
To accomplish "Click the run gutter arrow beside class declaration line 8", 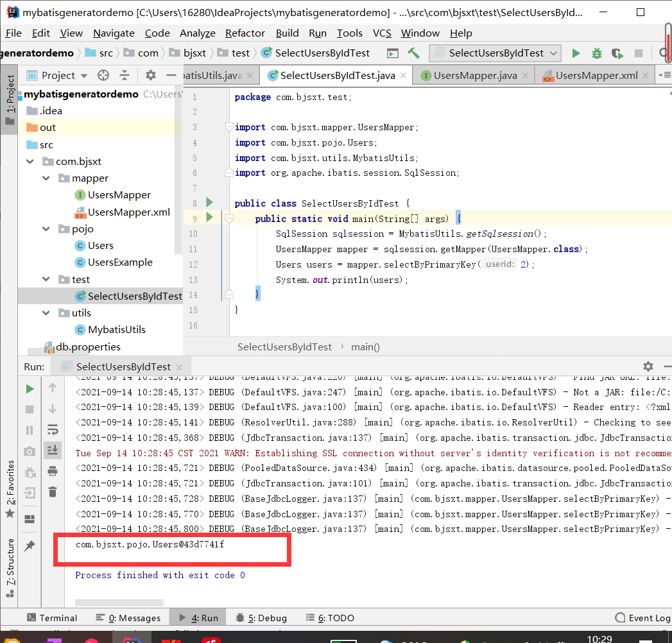I will (x=210, y=201).
